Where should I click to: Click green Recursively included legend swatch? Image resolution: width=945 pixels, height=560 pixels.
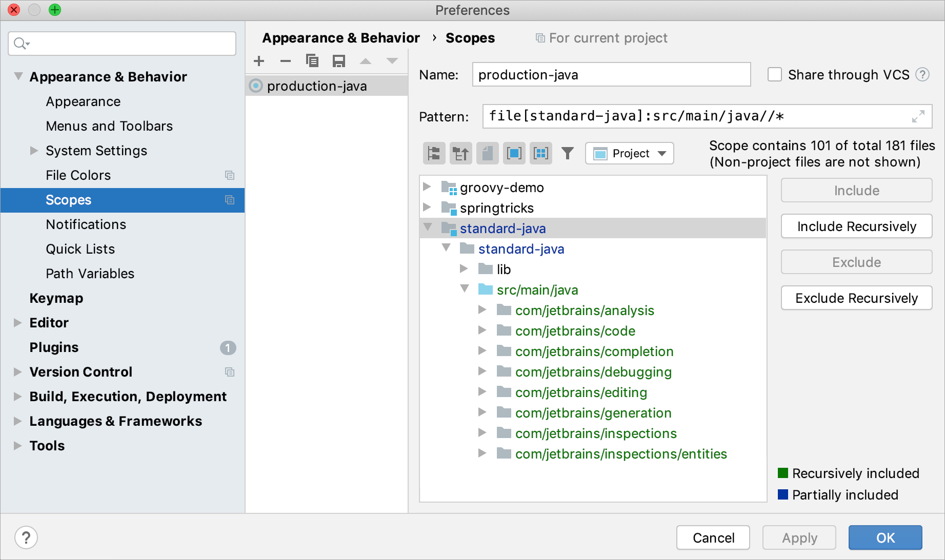pos(783,472)
